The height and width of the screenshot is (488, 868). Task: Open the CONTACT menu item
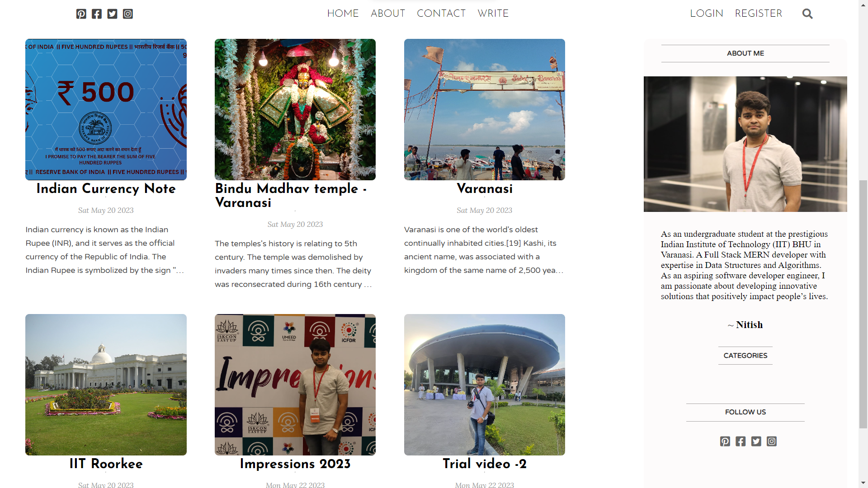(441, 14)
